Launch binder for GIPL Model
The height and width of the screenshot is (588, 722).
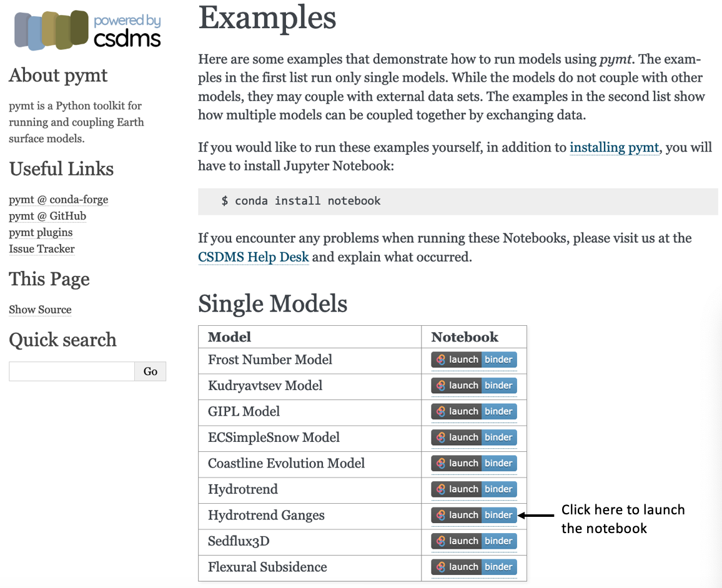click(474, 411)
